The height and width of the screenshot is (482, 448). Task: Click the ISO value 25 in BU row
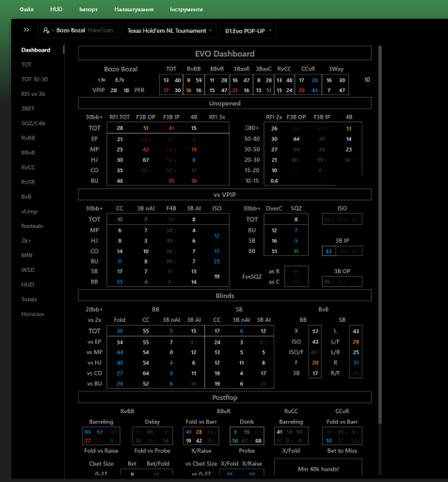click(x=216, y=262)
